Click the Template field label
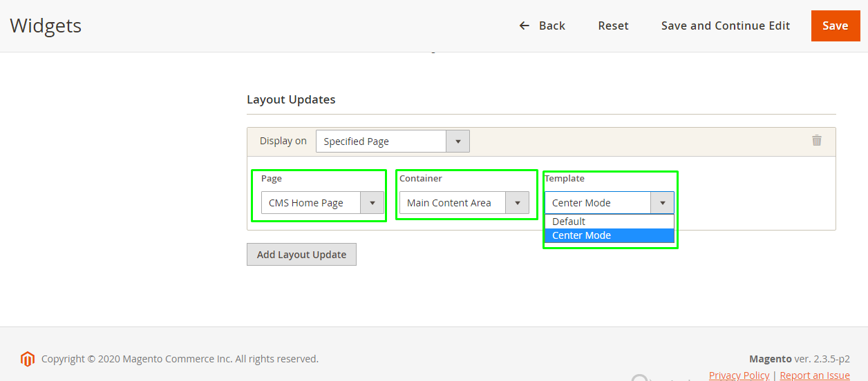 pyautogui.click(x=565, y=178)
